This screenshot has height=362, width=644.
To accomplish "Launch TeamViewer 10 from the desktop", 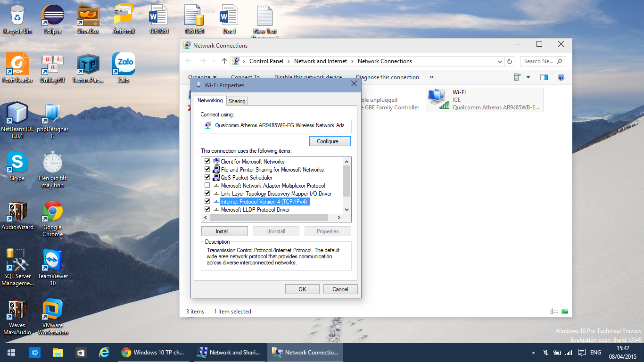I will 53,268.
